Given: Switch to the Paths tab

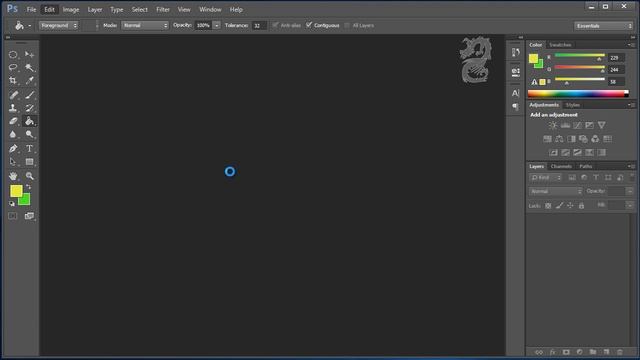Looking at the screenshot, I should 586,166.
